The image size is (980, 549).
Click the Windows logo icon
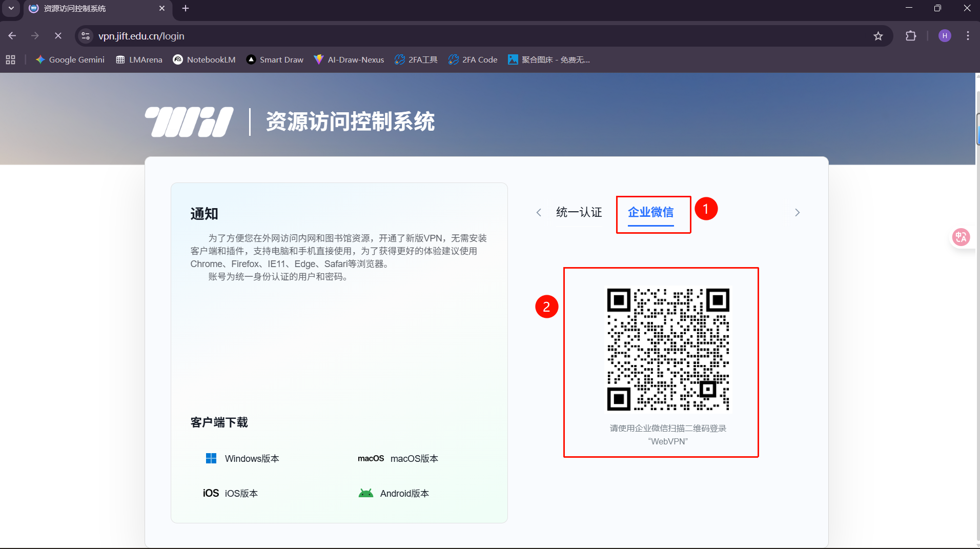211,458
